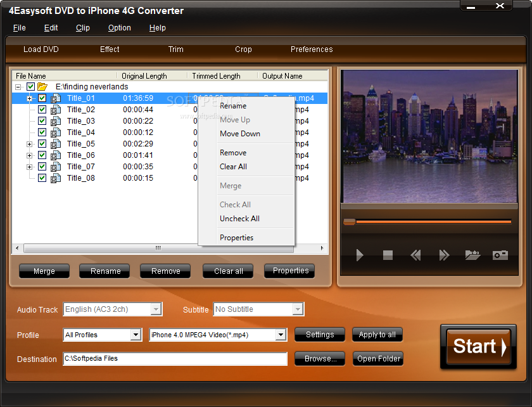Click the Title_03 film file icon

[56, 121]
